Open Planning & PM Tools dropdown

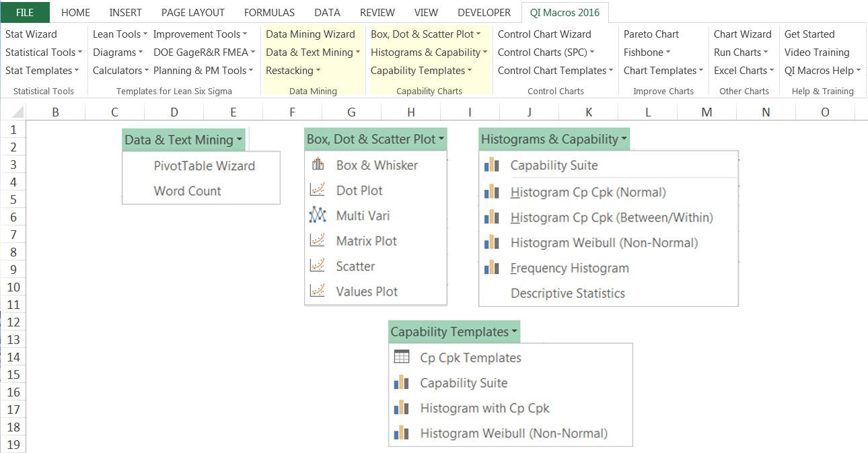click(203, 71)
